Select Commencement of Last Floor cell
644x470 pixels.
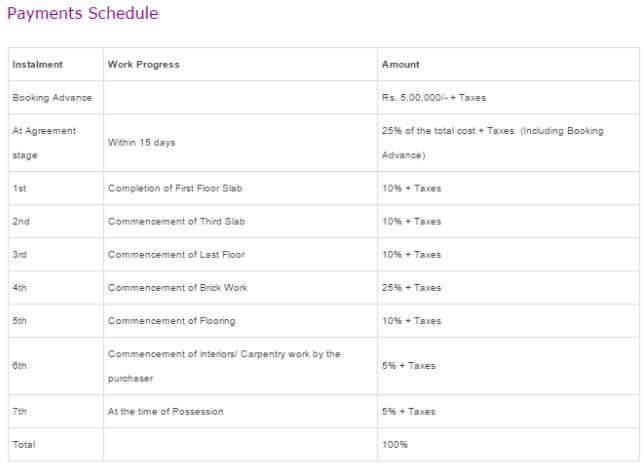[x=176, y=254]
